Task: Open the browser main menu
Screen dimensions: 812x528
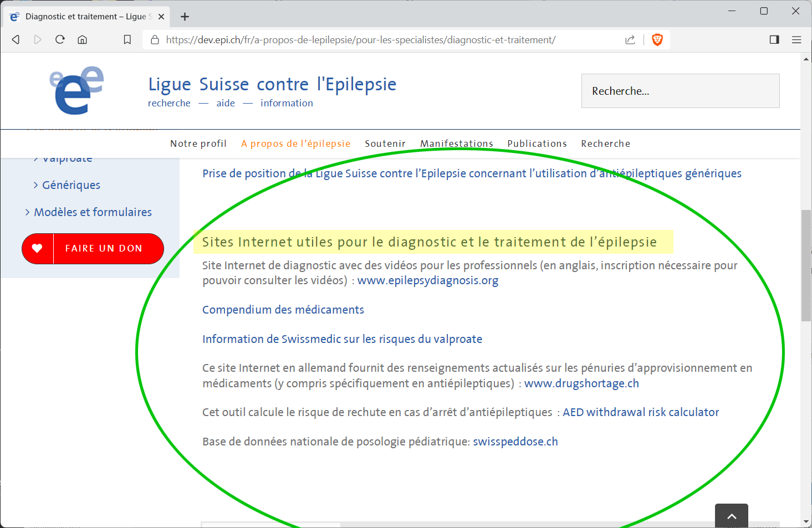Action: coord(796,40)
